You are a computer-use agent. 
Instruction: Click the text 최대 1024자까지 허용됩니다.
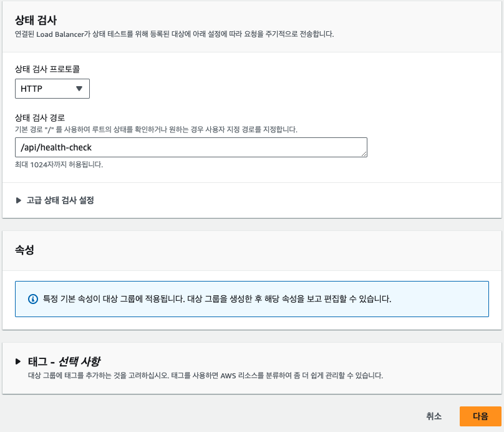tap(59, 165)
